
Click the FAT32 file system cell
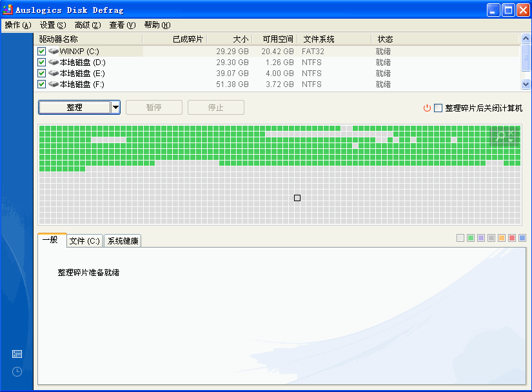(313, 51)
